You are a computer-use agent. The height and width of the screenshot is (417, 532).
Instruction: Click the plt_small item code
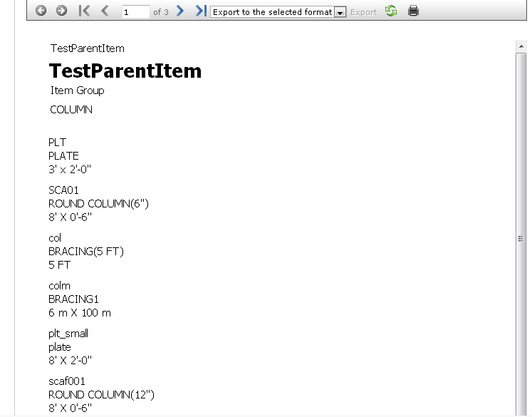[68, 334]
